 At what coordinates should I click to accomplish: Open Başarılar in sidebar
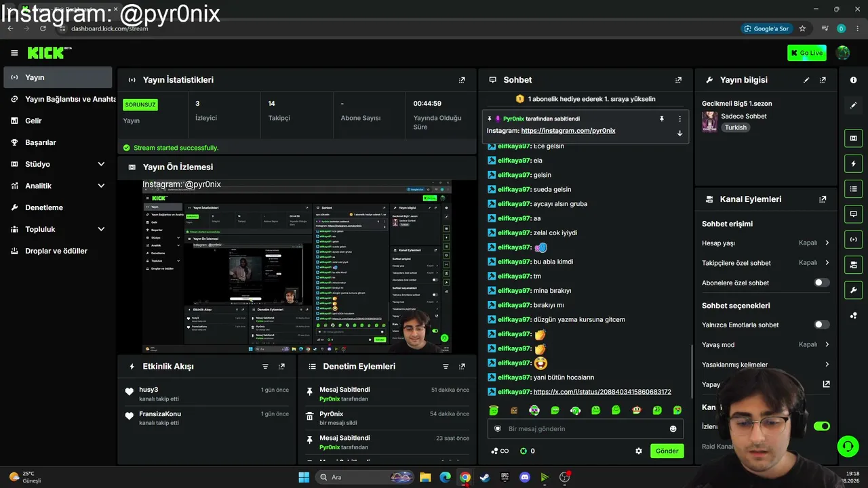(x=58, y=142)
